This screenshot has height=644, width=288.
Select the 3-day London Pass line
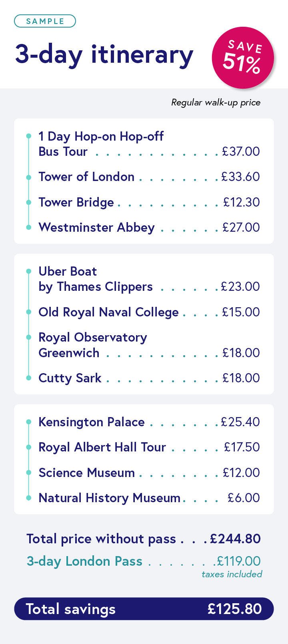pos(84,561)
